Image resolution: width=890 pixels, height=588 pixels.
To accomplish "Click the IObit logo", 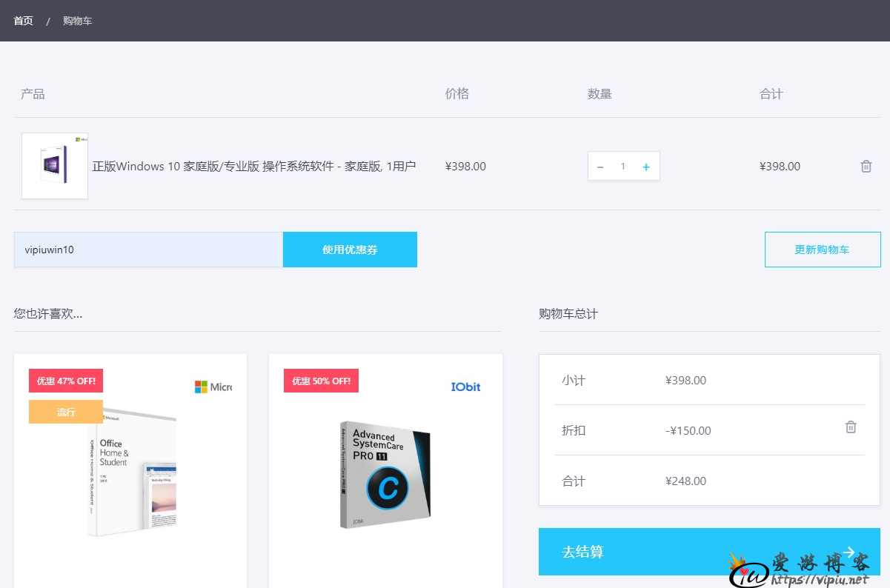I will [466, 387].
